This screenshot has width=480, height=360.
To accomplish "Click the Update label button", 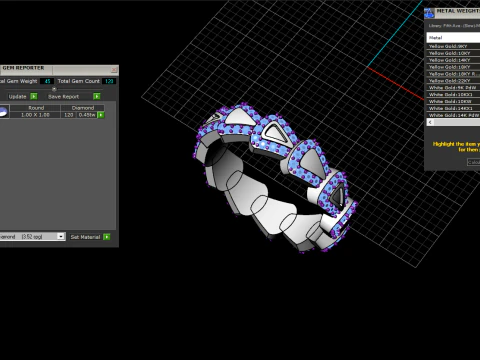I will pos(17,97).
